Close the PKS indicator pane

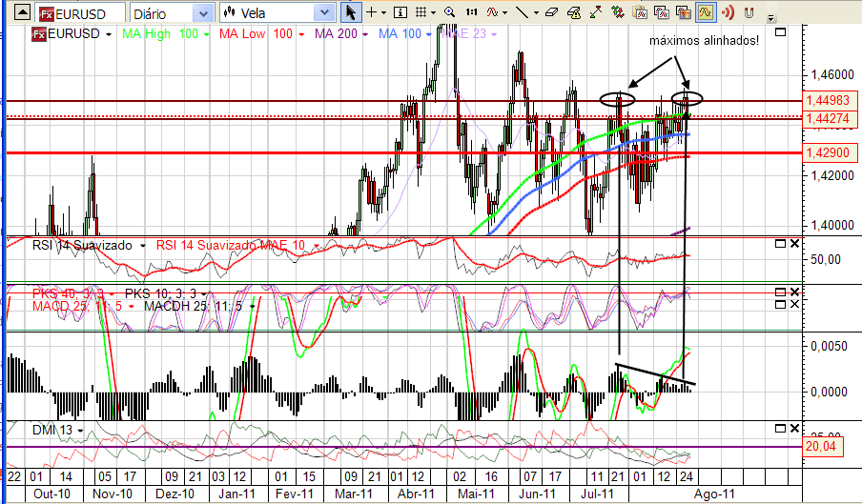tap(794, 292)
